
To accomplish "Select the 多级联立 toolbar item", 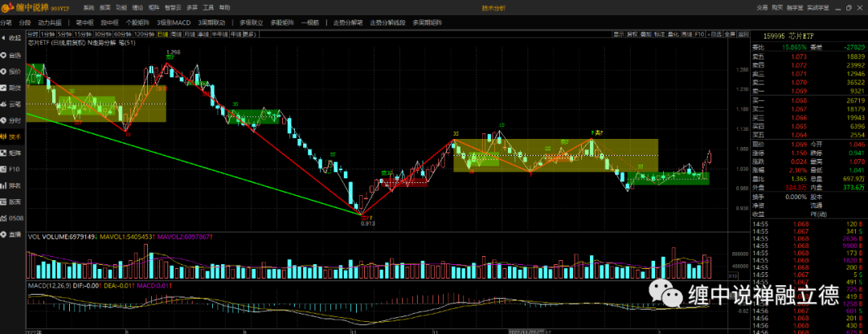I will [252, 22].
